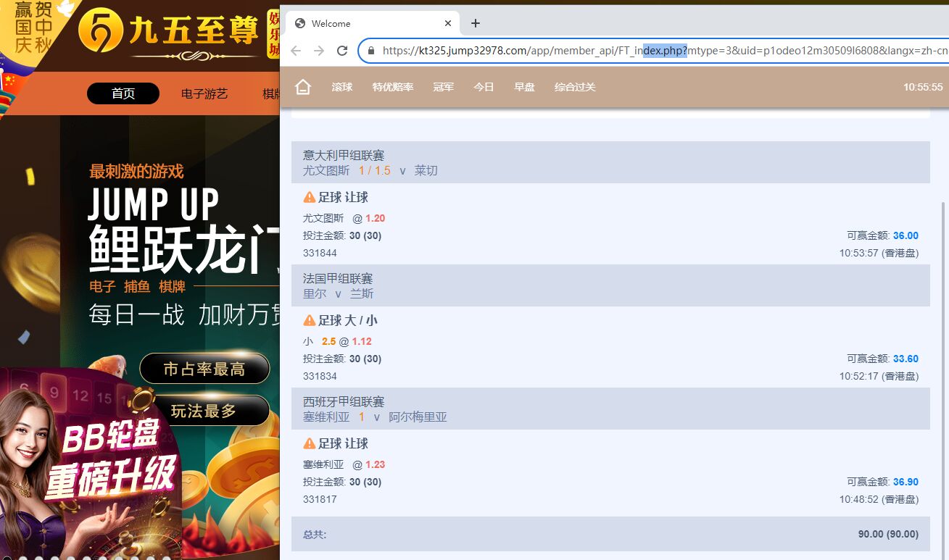This screenshot has height=560, width=949.
Task: Switch to 今日 matches
Action: [x=484, y=87]
